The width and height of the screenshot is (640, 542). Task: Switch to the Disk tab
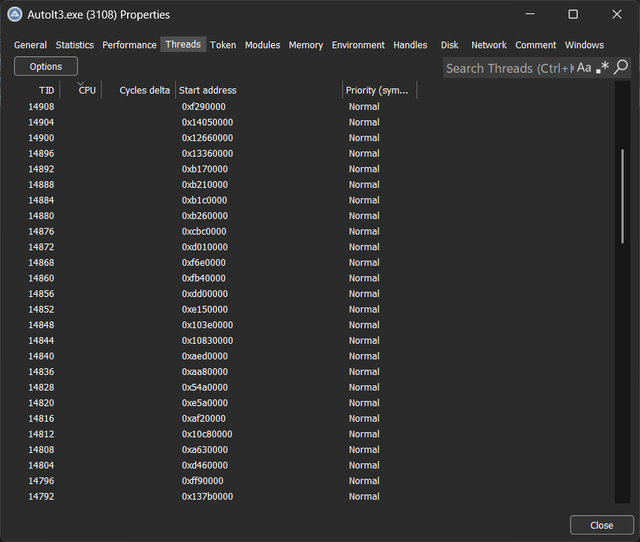click(449, 45)
